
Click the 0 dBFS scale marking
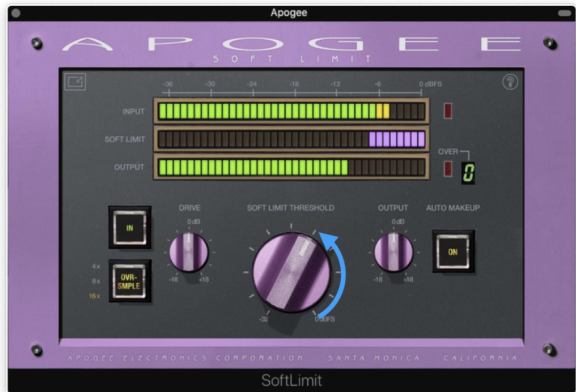click(430, 83)
